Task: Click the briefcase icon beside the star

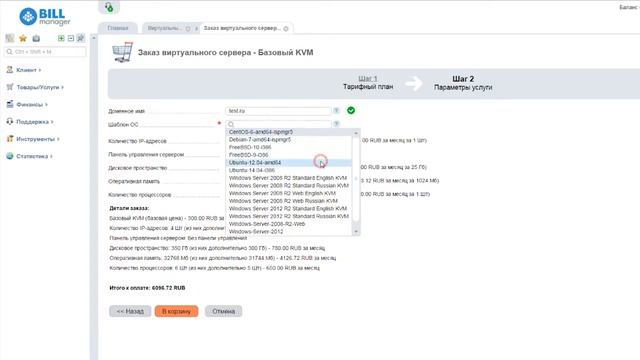Action: pyautogui.click(x=36, y=38)
